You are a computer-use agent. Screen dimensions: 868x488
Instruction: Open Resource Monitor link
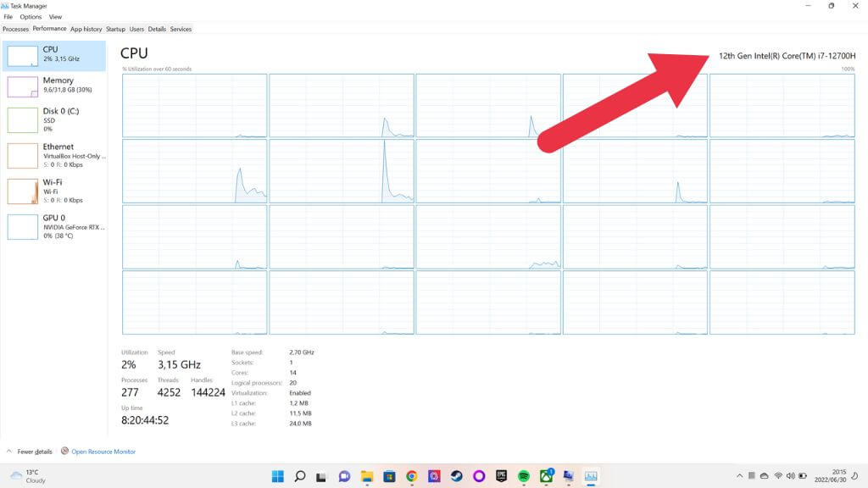(103, 452)
